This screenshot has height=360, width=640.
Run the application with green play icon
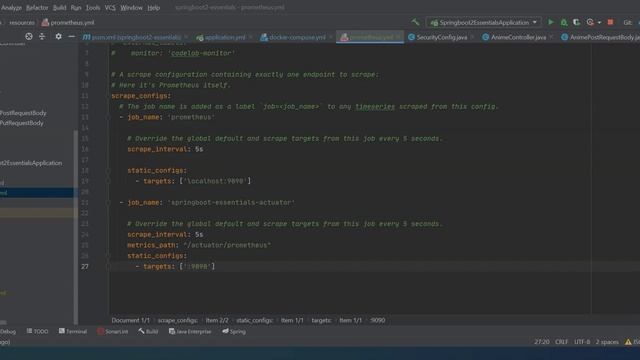551,22
